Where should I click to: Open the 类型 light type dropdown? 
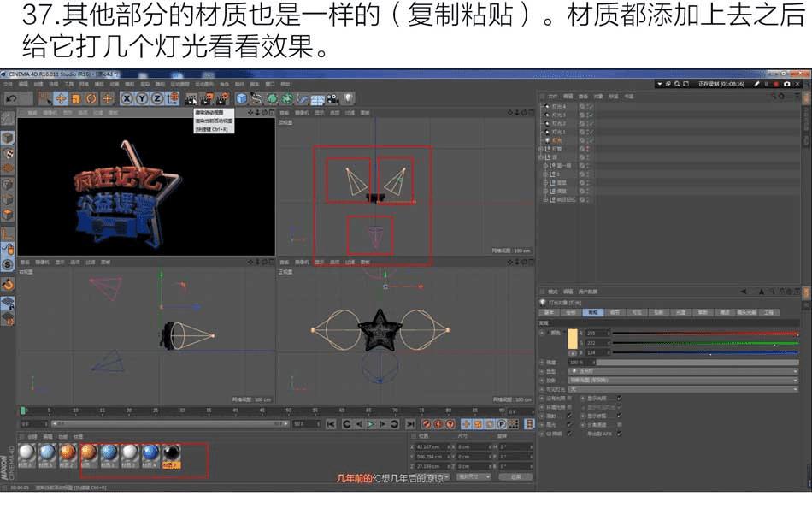pyautogui.click(x=683, y=371)
